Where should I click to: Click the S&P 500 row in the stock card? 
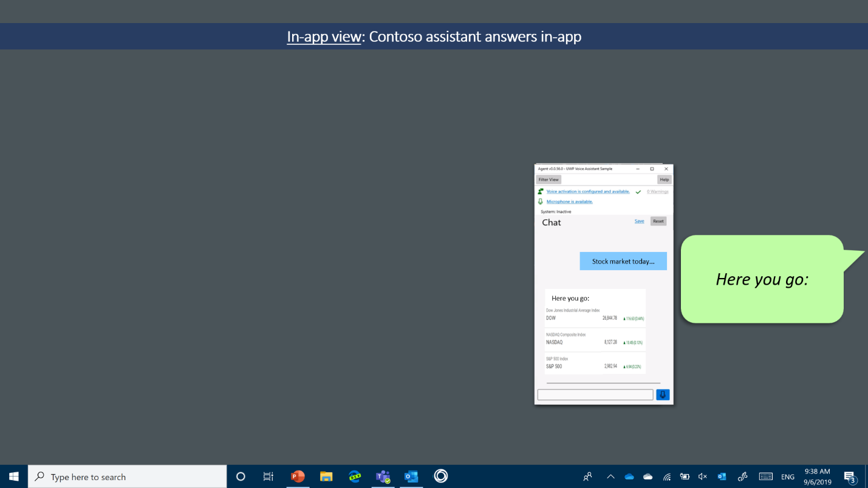click(595, 364)
